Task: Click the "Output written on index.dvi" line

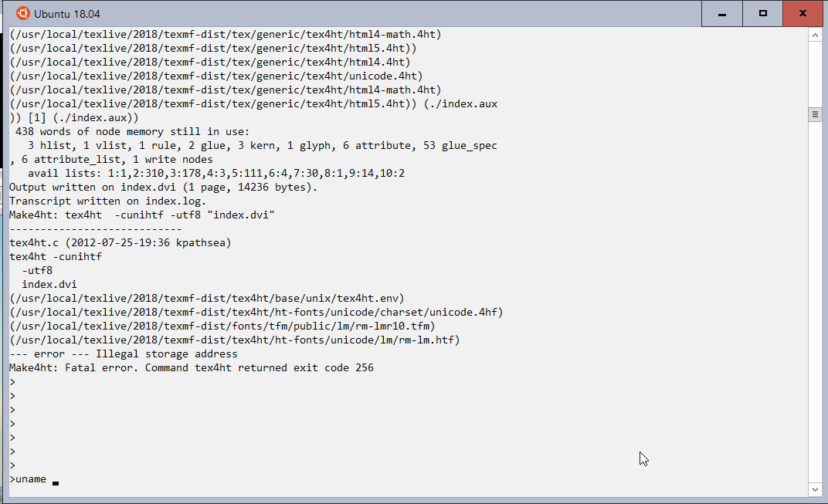Action: pos(163,188)
